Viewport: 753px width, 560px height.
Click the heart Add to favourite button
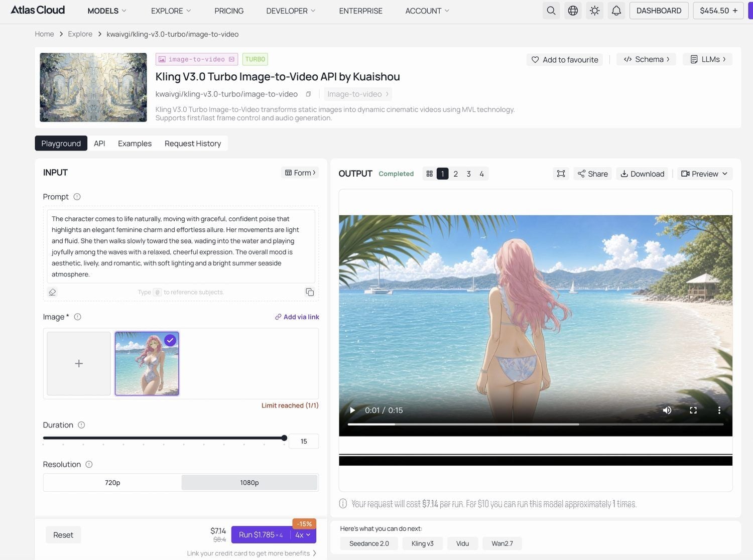click(565, 60)
